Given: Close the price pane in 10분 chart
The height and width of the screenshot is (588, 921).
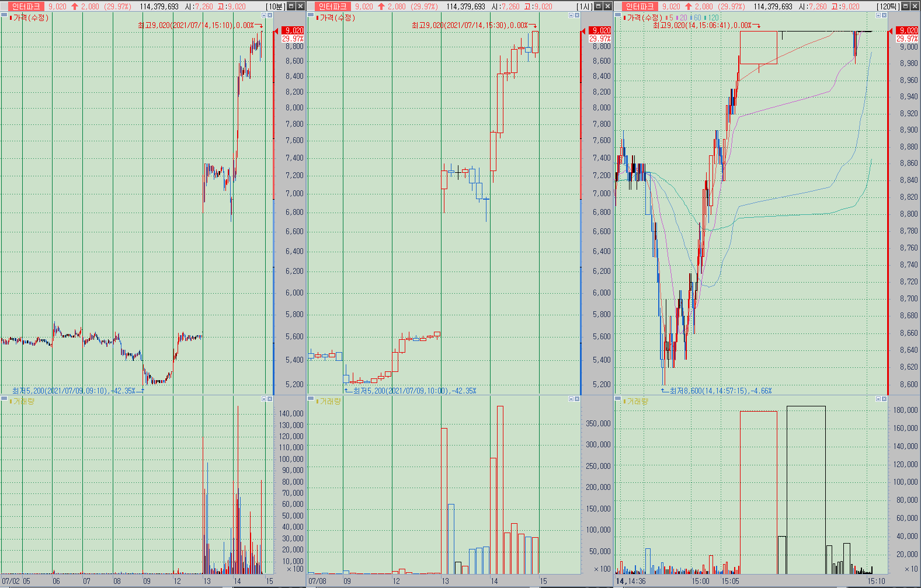Looking at the screenshot, I should pos(270,15).
